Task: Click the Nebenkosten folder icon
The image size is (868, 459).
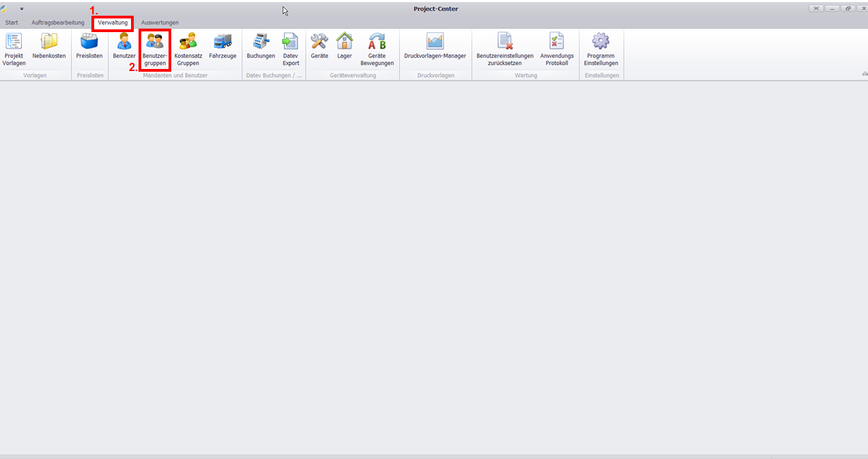Action: pos(49,48)
